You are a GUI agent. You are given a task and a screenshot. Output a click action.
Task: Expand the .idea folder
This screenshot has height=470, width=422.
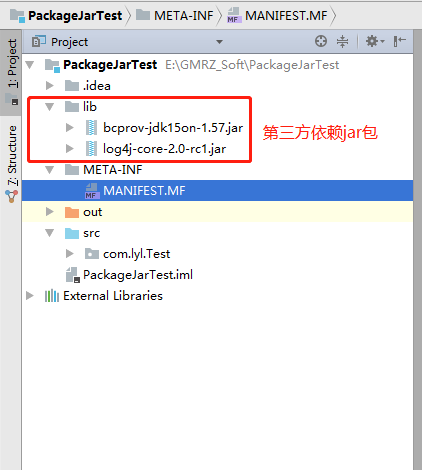pos(50,86)
